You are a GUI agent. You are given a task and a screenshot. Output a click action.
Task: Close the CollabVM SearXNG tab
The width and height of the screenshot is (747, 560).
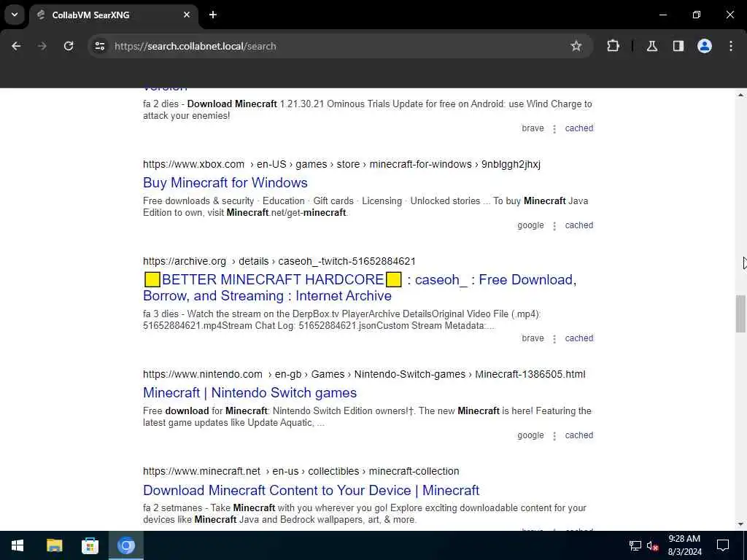(187, 15)
